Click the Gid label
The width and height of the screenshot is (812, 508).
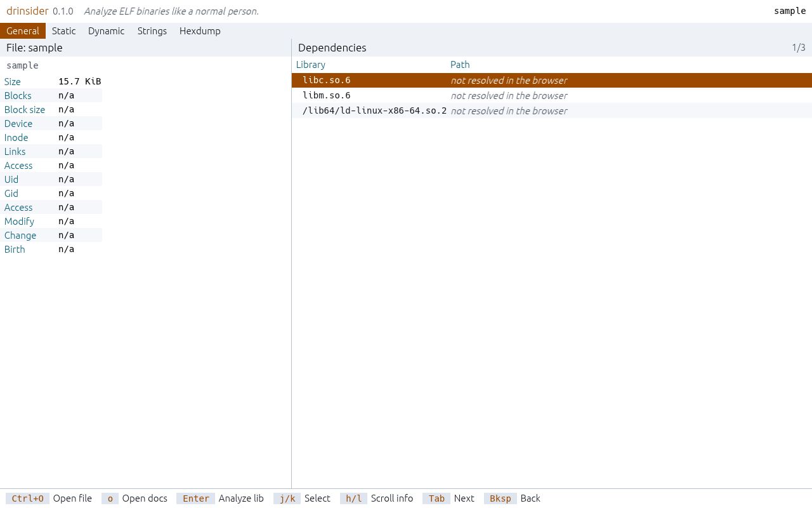(x=11, y=194)
